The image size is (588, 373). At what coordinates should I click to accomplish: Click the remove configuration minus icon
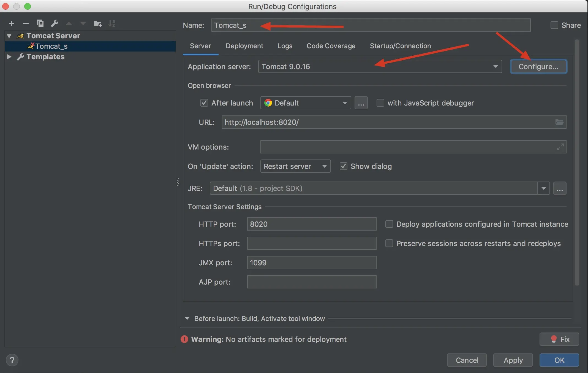pos(26,23)
